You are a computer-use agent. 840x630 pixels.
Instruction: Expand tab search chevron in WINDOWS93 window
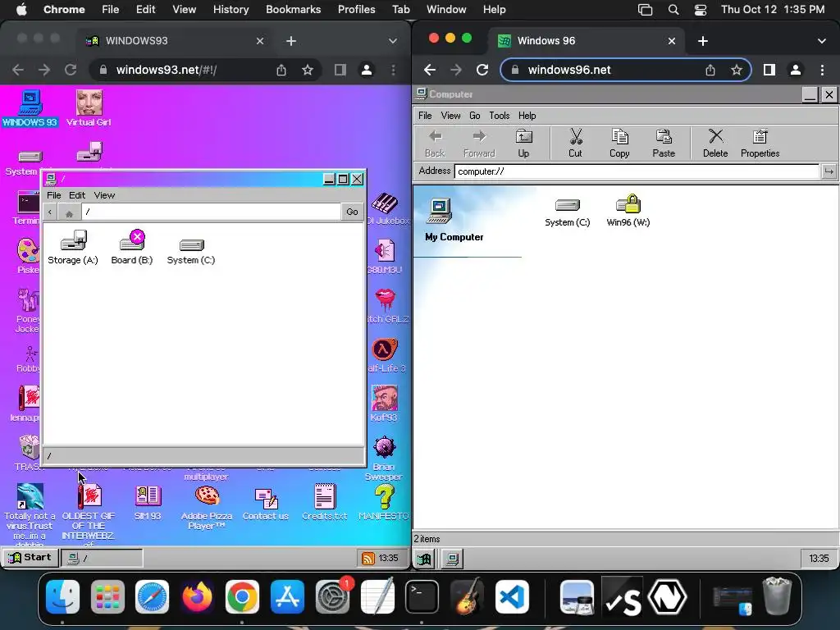393,41
